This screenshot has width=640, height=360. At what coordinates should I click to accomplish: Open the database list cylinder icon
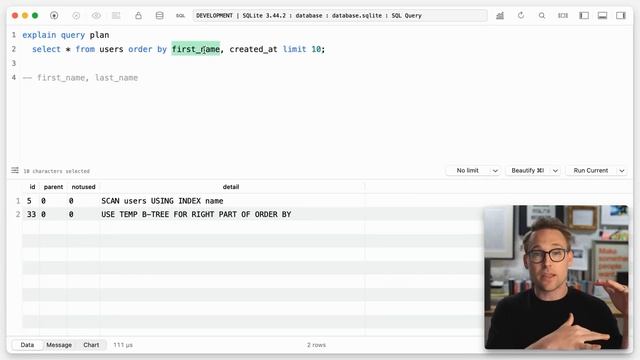point(160,16)
